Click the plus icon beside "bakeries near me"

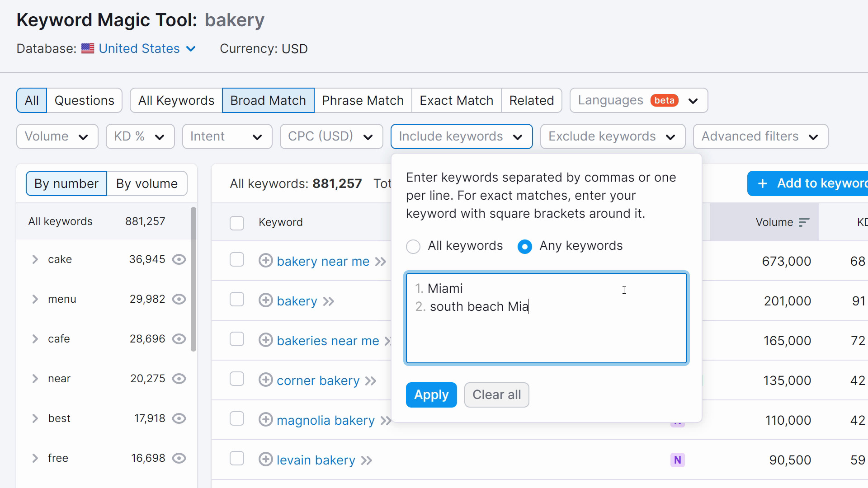click(x=266, y=340)
